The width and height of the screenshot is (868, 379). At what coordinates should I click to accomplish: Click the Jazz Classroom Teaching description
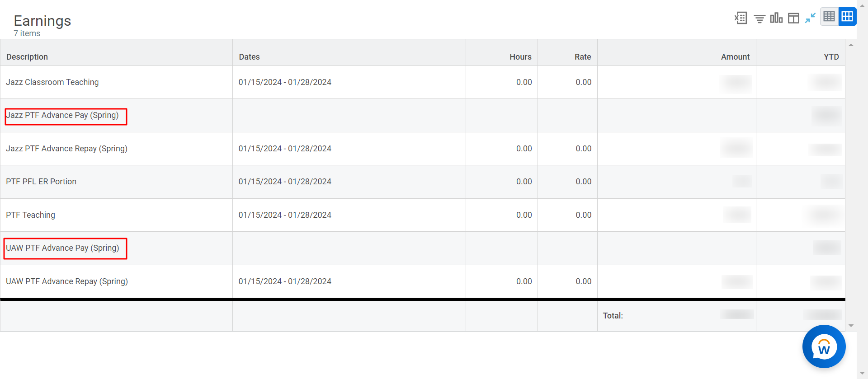52,82
